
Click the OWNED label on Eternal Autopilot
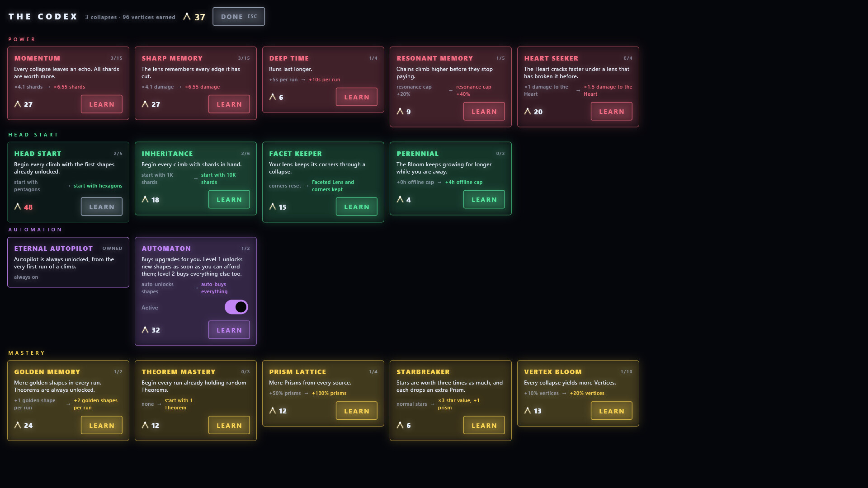(x=112, y=249)
